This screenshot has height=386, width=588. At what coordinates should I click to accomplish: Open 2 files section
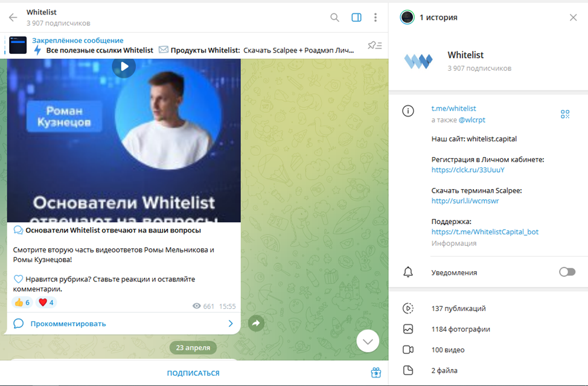coord(488,370)
